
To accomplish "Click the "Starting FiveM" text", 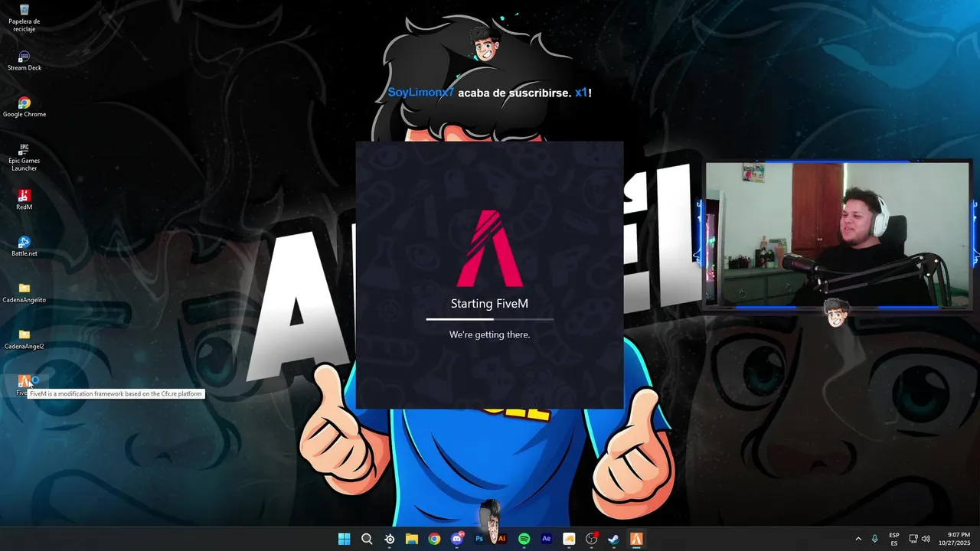I will [489, 304].
